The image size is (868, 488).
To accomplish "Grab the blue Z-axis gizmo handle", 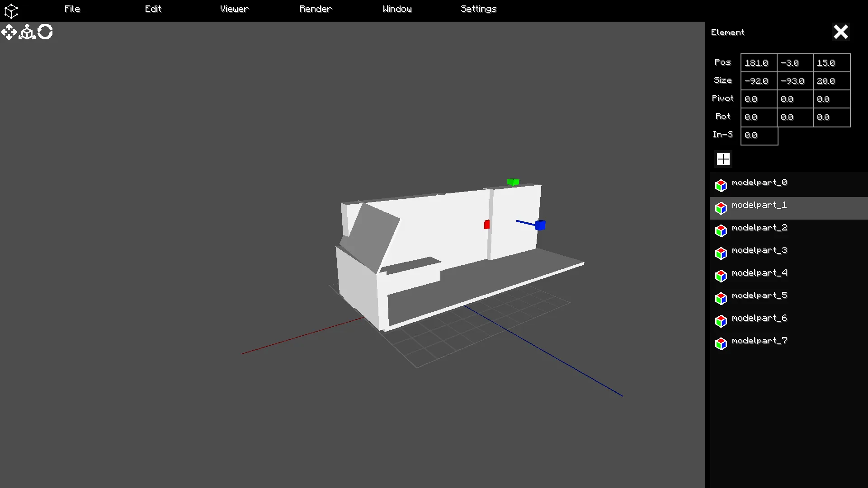I will 540,225.
